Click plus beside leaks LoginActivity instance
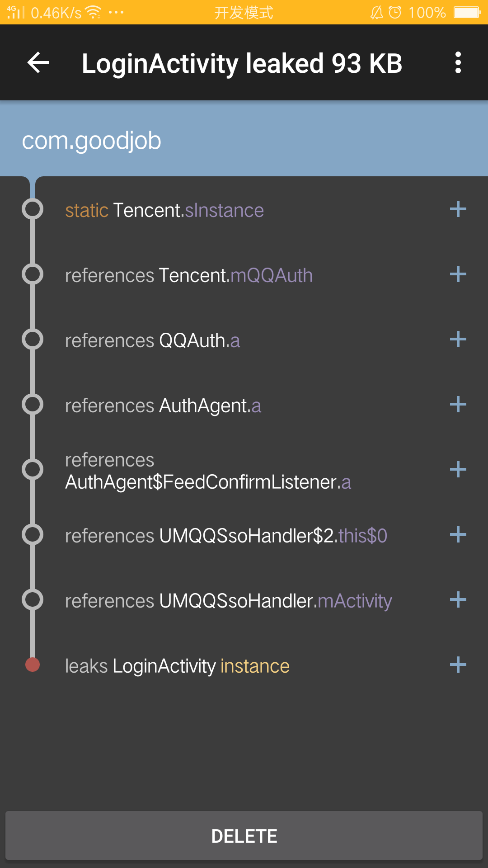This screenshot has width=488, height=868. pyautogui.click(x=458, y=665)
